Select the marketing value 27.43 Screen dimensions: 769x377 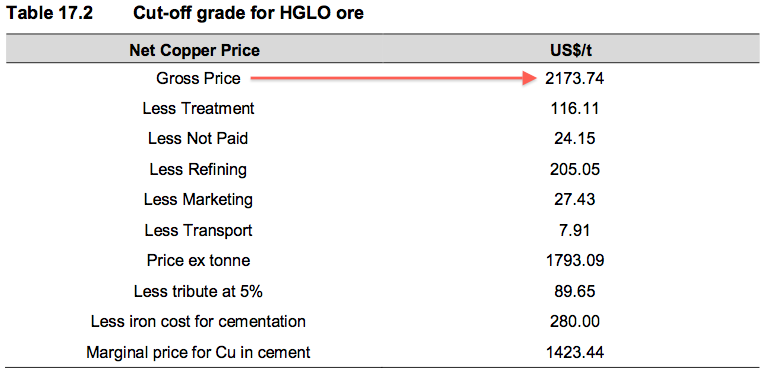[574, 200]
